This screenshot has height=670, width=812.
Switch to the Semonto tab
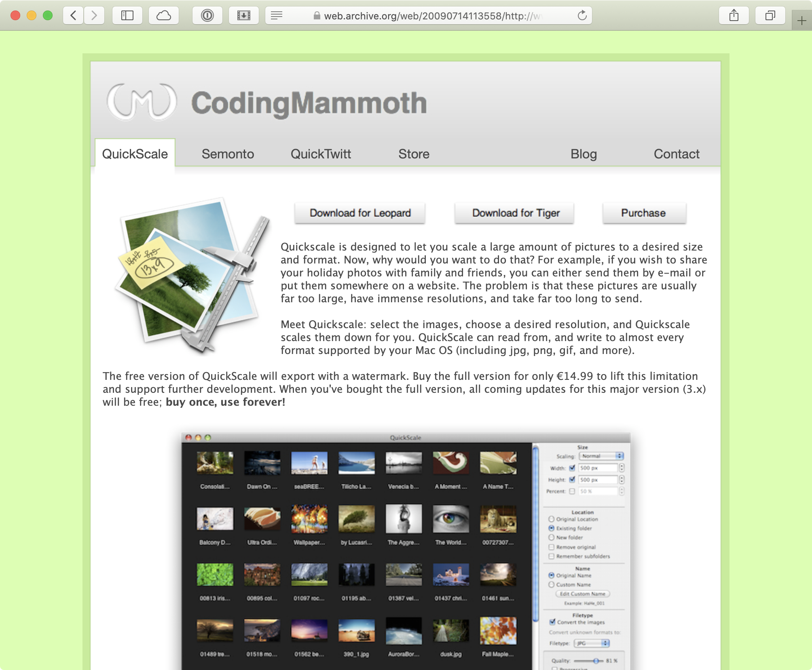(x=228, y=154)
